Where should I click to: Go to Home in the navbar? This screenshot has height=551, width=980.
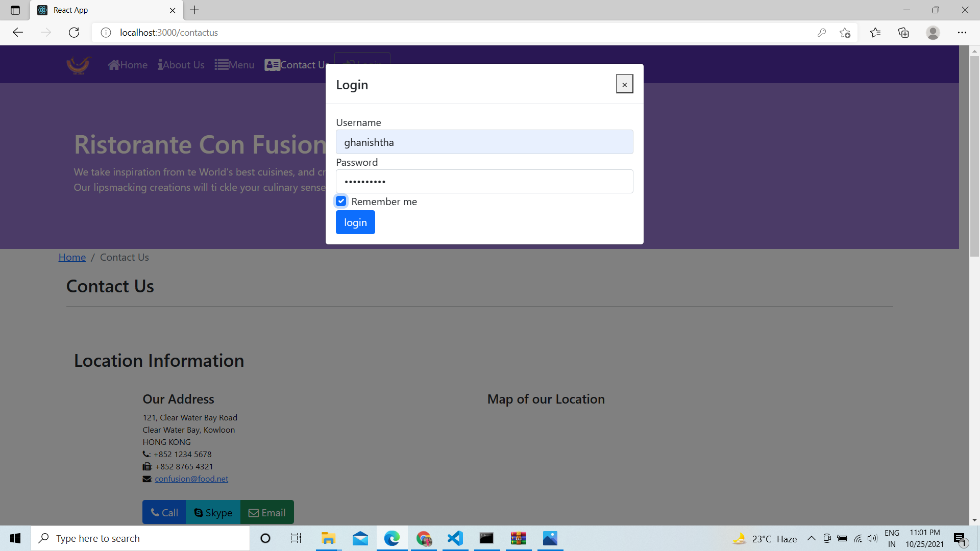128,65
